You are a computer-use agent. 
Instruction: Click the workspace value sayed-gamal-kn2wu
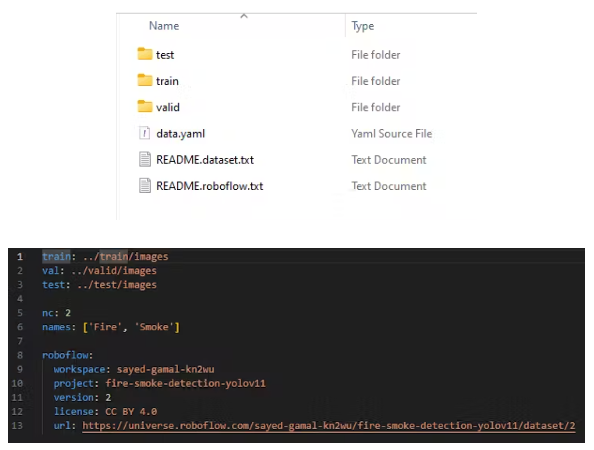click(x=165, y=369)
